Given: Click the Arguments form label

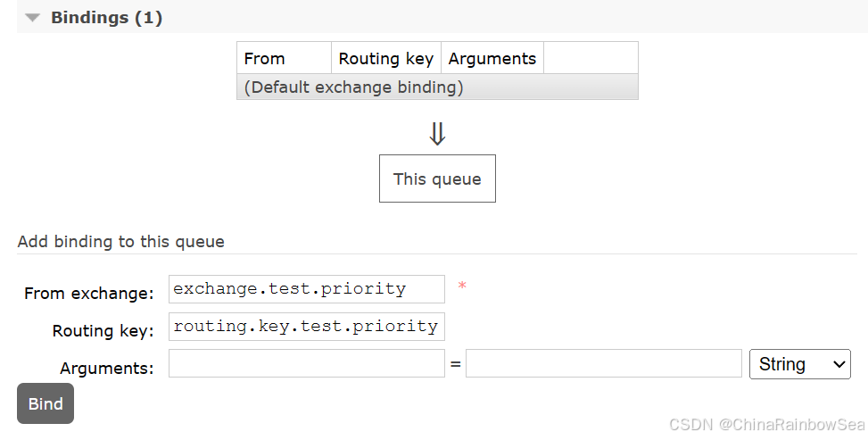Looking at the screenshot, I should 107,369.
